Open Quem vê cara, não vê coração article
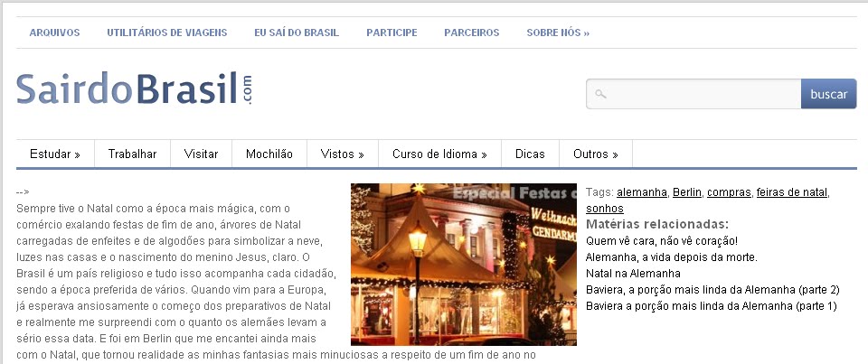The image size is (868, 364). (662, 241)
